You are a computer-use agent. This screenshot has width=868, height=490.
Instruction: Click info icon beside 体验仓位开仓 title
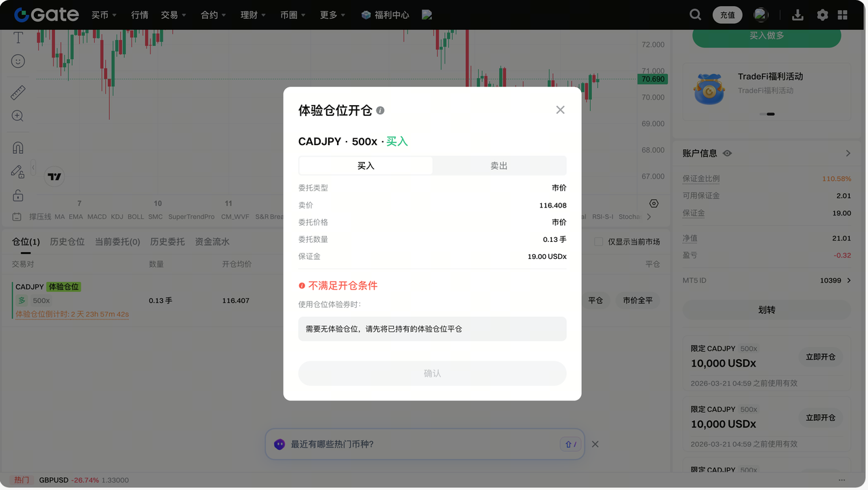point(380,110)
